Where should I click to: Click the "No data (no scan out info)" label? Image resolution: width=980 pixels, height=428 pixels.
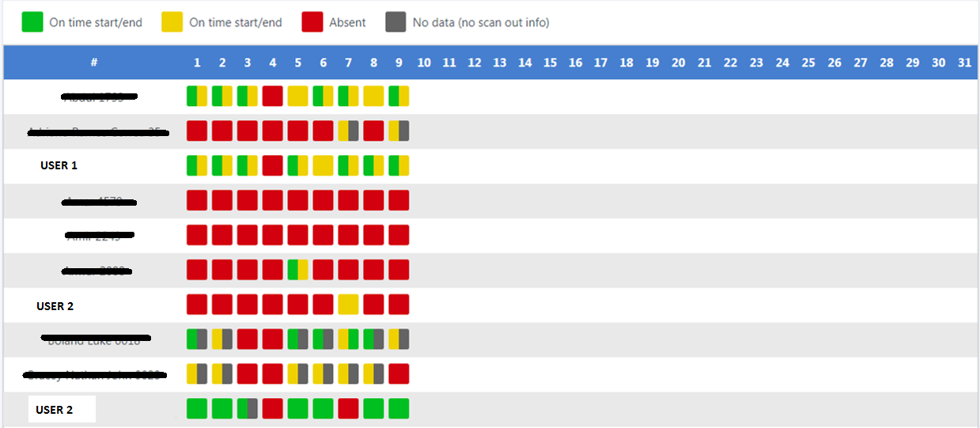[481, 22]
